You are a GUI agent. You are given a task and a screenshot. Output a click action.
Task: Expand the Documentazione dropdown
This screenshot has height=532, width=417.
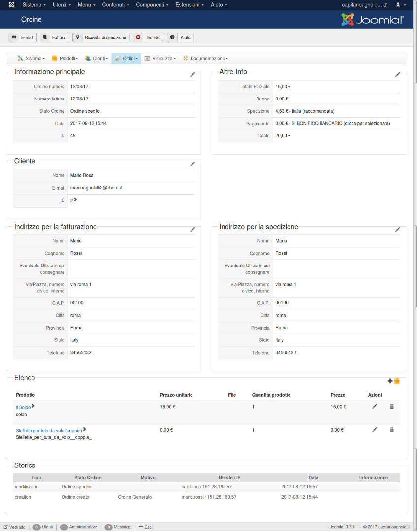pos(205,59)
